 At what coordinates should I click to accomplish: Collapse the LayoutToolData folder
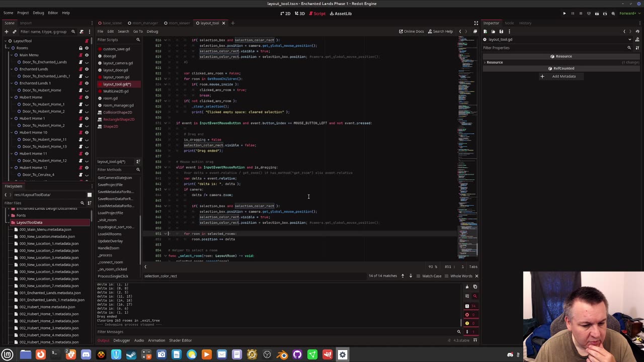[x=8, y=222]
